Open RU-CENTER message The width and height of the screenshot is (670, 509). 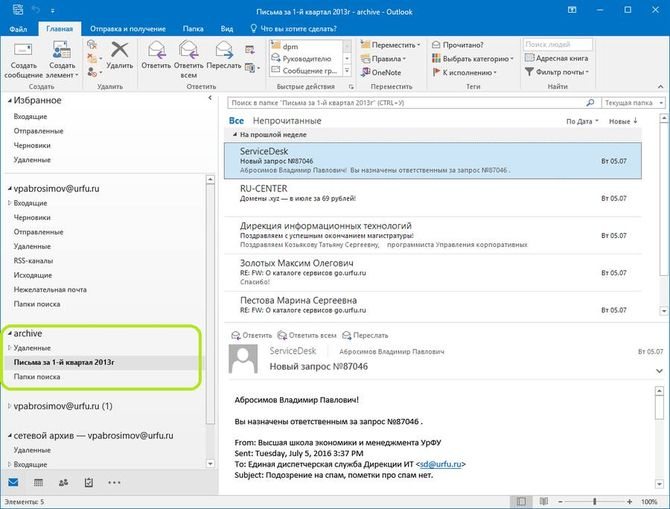coord(433,198)
